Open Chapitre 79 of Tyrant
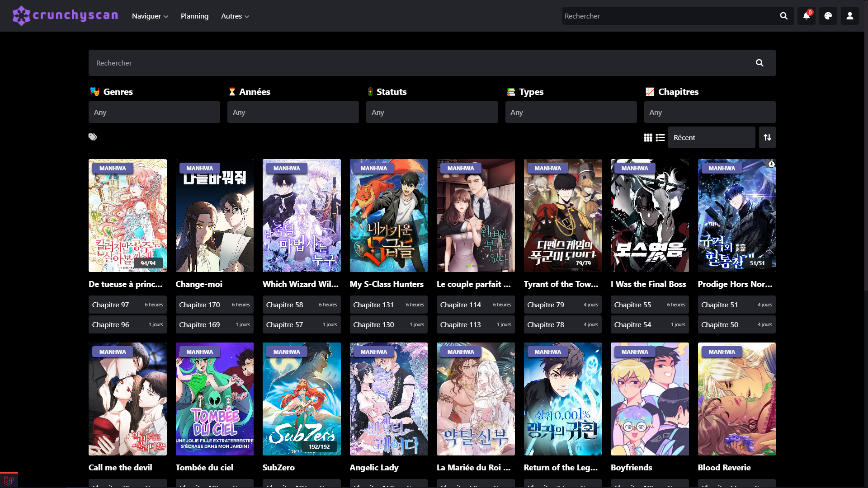Image resolution: width=868 pixels, height=488 pixels. pos(563,305)
